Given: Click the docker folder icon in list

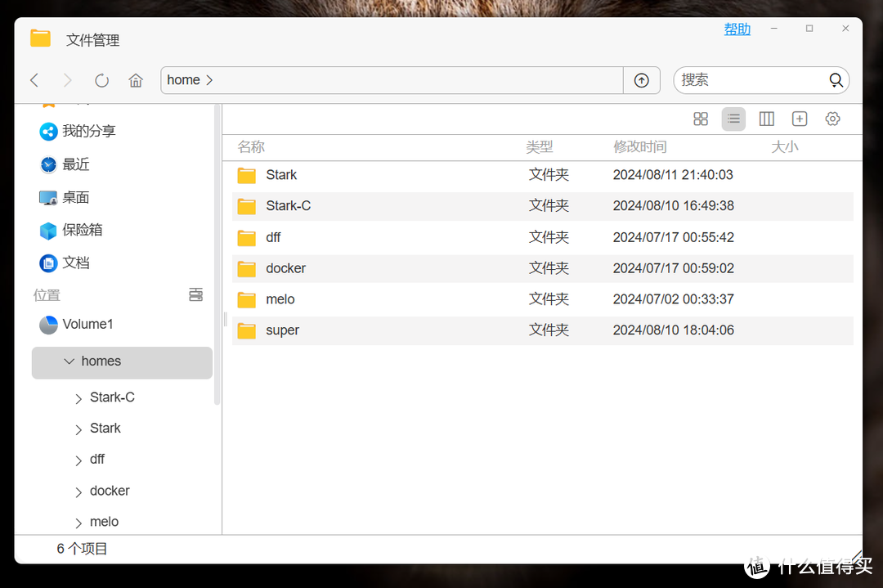Looking at the screenshot, I should [x=246, y=269].
